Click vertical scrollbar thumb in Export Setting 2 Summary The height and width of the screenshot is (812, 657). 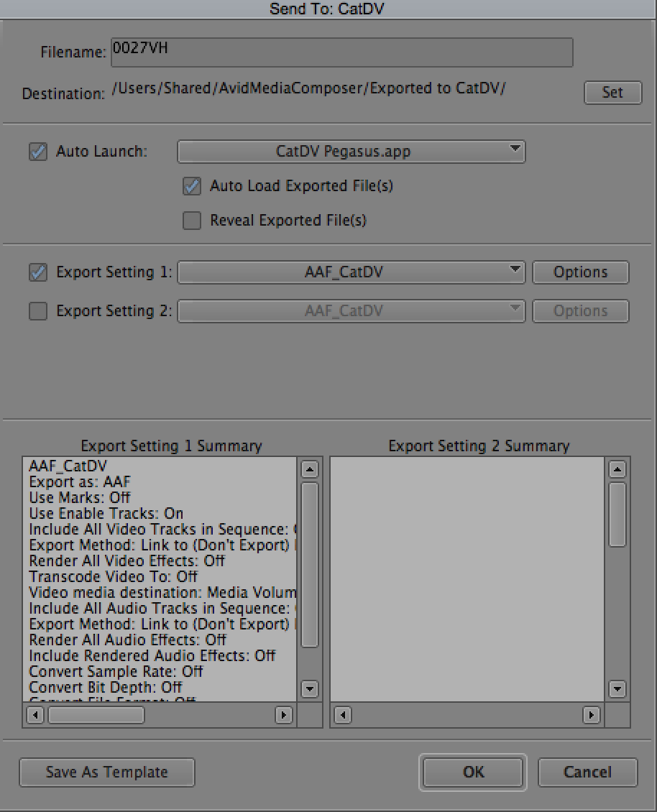[x=617, y=515]
